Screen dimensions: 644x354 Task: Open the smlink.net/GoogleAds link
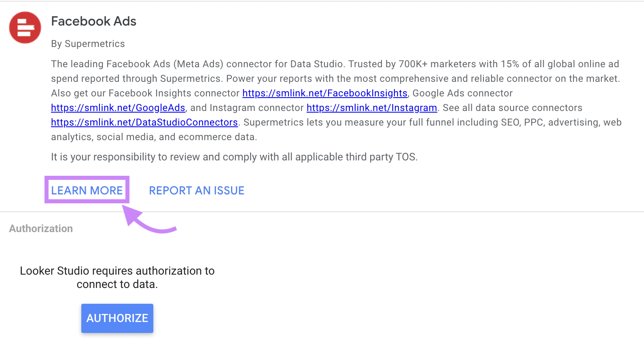(118, 108)
